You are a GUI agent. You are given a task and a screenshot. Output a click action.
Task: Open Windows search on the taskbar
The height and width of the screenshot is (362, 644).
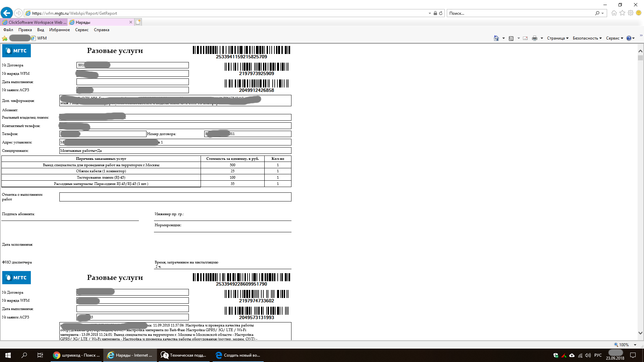click(24, 355)
